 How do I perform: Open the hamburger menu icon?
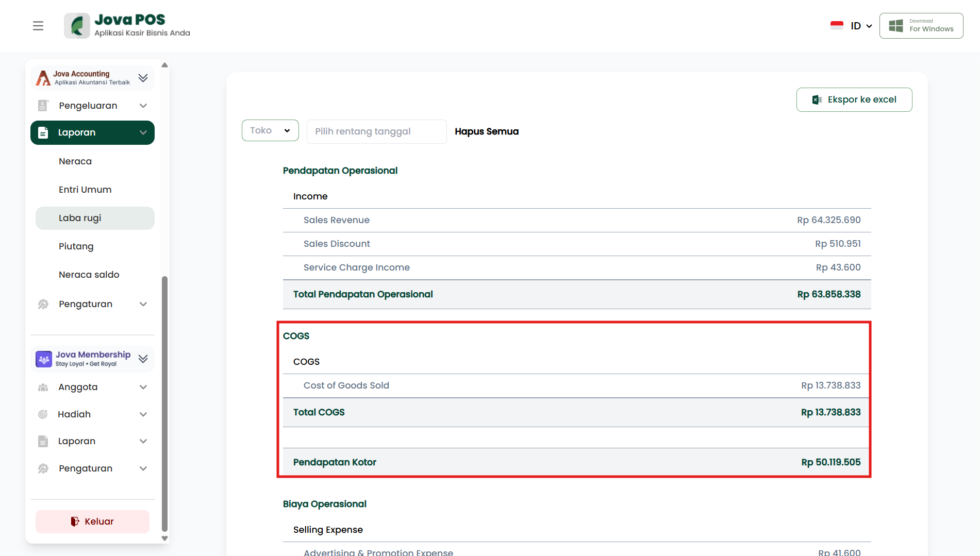coord(38,26)
